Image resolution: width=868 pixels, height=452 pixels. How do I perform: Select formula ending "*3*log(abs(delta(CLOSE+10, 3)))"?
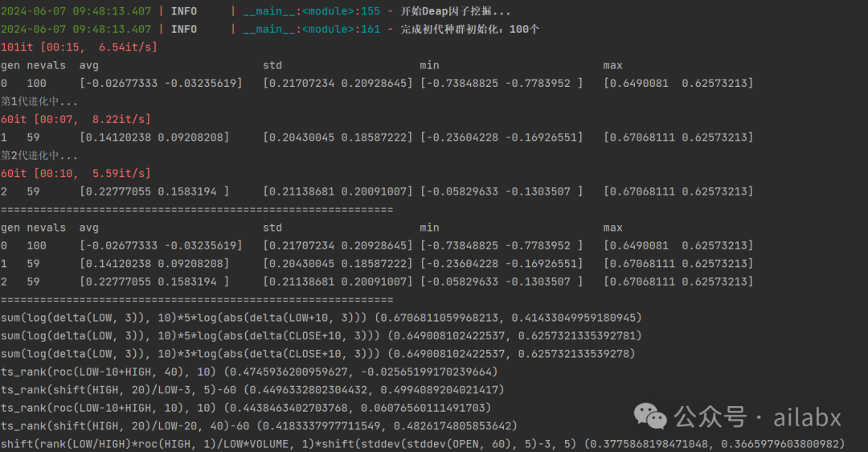pyautogui.click(x=190, y=354)
